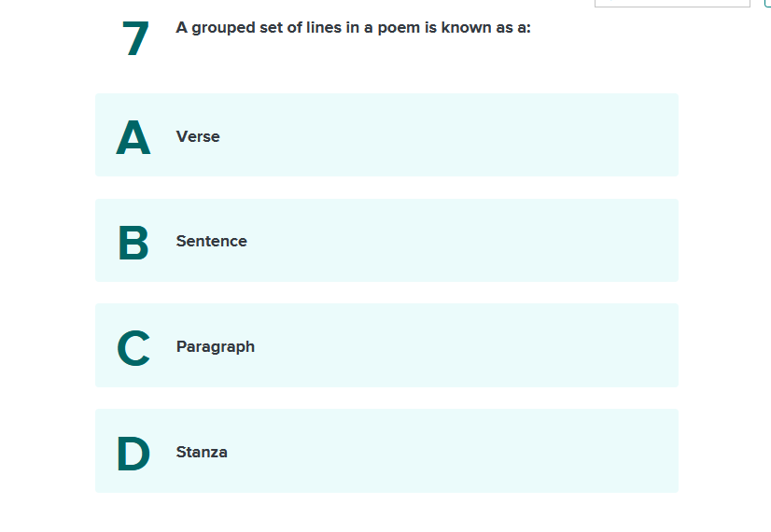Click the letter D icon
771x532 pixels.
pos(133,453)
